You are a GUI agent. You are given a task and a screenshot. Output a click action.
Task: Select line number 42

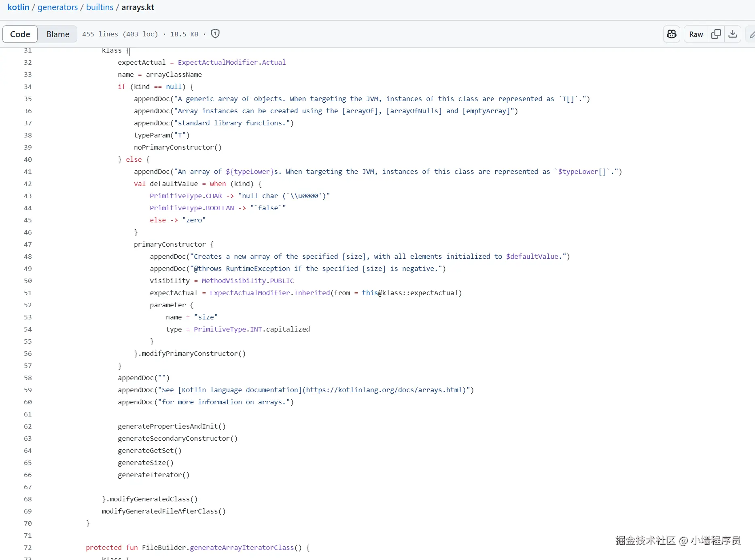pos(28,184)
